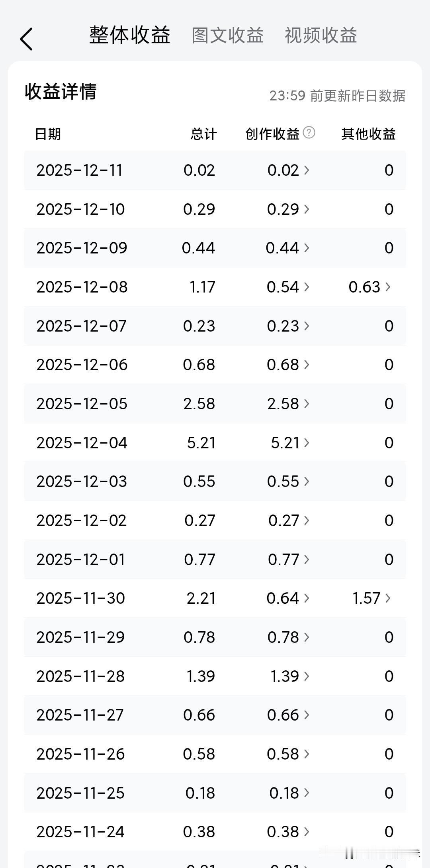
Task: Switch to the 视频收益 tab
Action: click(321, 35)
